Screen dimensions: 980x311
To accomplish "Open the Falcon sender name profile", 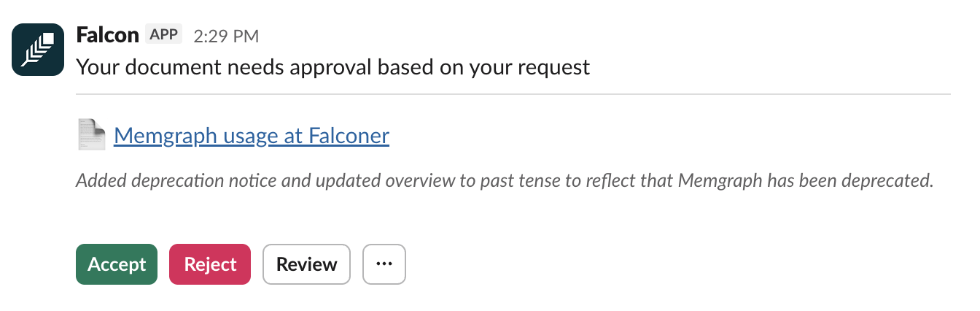I will click(107, 34).
